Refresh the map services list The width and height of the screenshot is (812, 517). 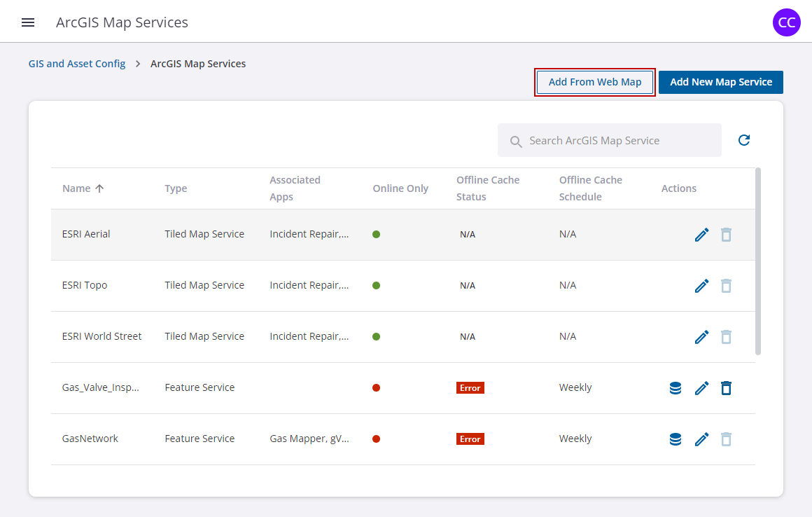click(744, 140)
